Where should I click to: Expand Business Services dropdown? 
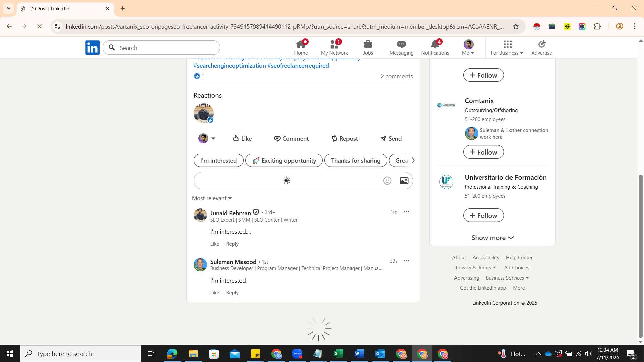point(507,278)
